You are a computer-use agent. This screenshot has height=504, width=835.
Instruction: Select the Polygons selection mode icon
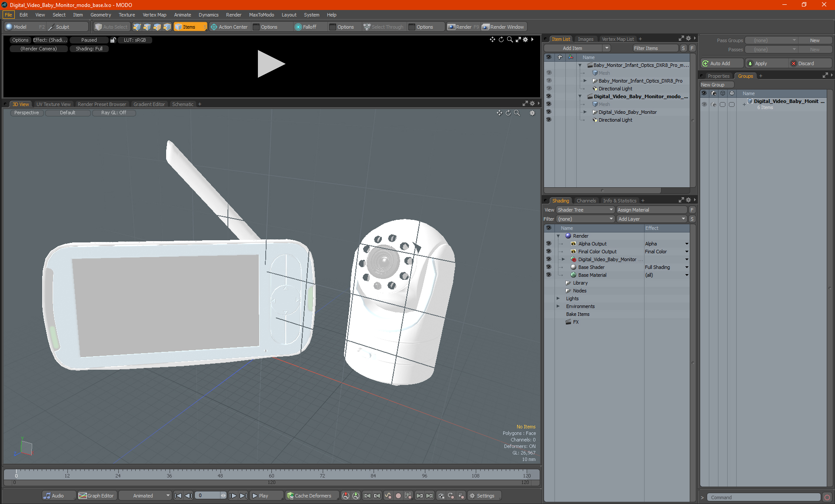coord(157,27)
